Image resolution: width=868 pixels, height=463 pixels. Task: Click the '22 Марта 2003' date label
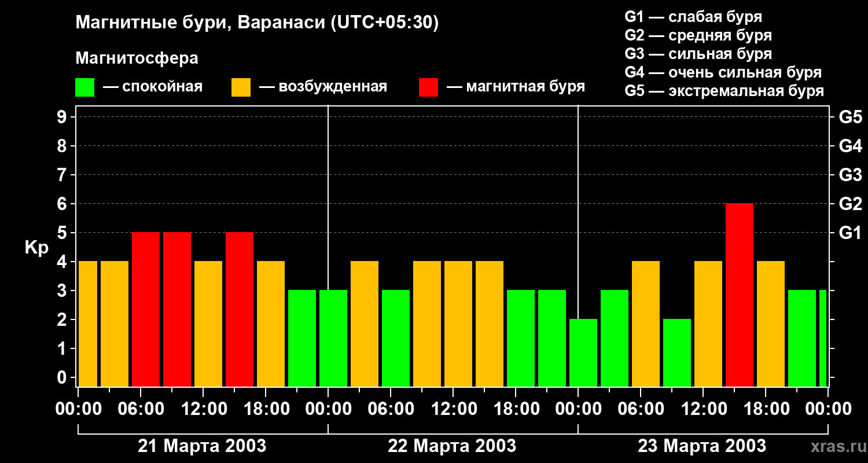tap(452, 446)
